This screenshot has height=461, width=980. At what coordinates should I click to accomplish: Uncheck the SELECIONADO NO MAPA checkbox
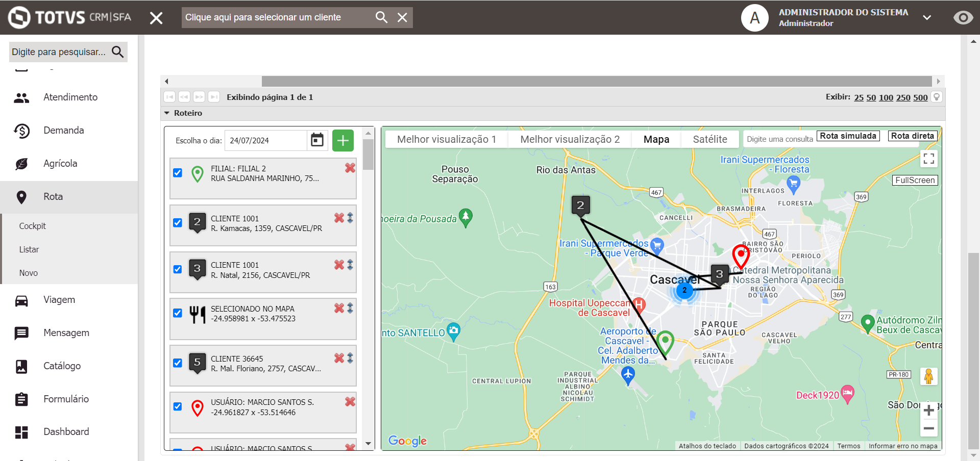click(x=178, y=313)
